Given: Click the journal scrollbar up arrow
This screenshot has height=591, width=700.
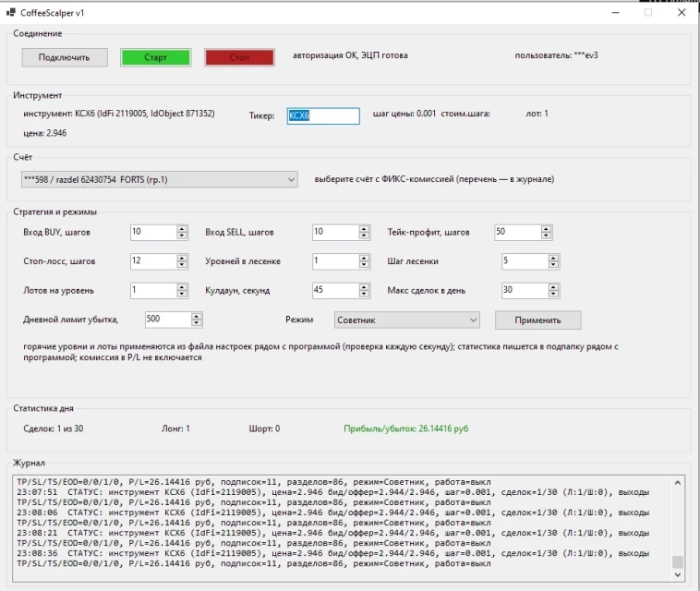Looking at the screenshot, I should point(677,483).
